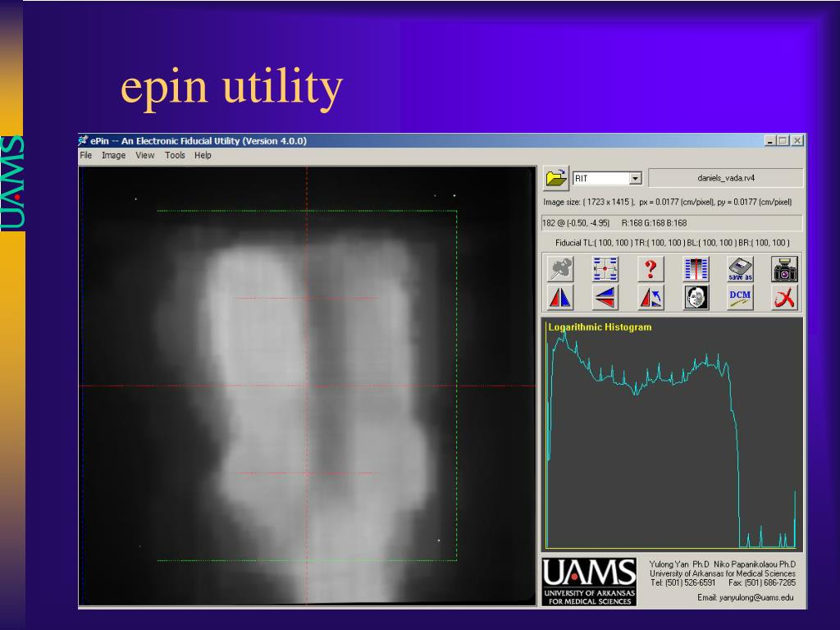Image resolution: width=840 pixels, height=630 pixels.
Task: Click the window title 'An Electronic Fiducial Utility'
Action: tap(180, 141)
